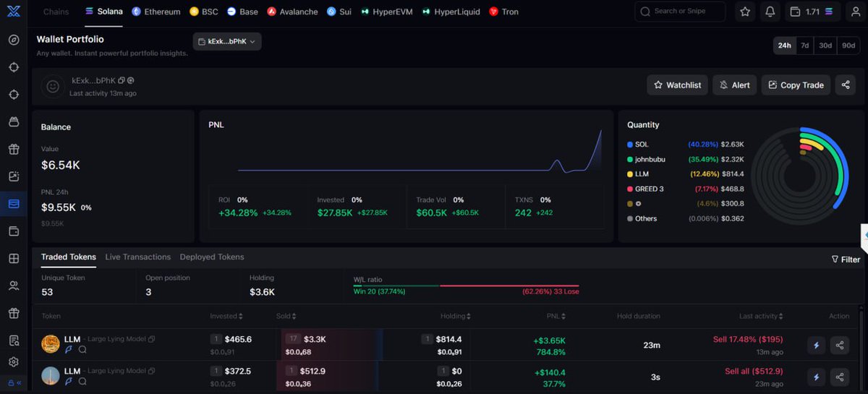Sort the table by PNL column
The width and height of the screenshot is (868, 394).
555,316
